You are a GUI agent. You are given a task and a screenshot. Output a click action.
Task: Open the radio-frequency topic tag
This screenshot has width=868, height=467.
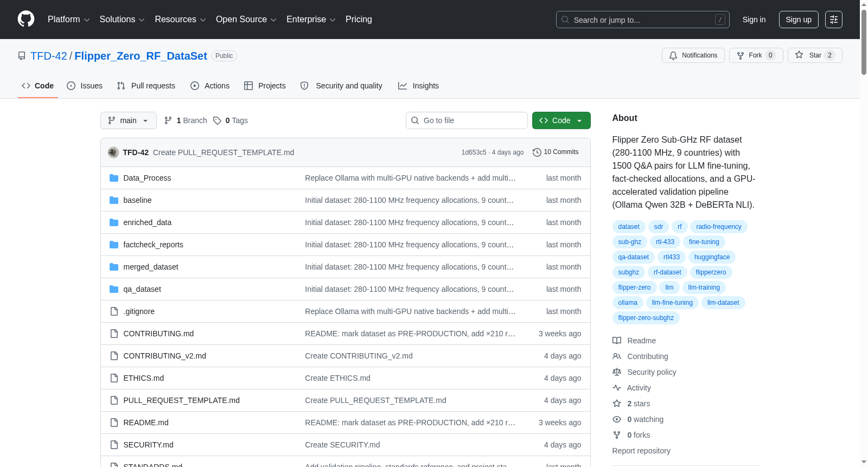pos(718,227)
